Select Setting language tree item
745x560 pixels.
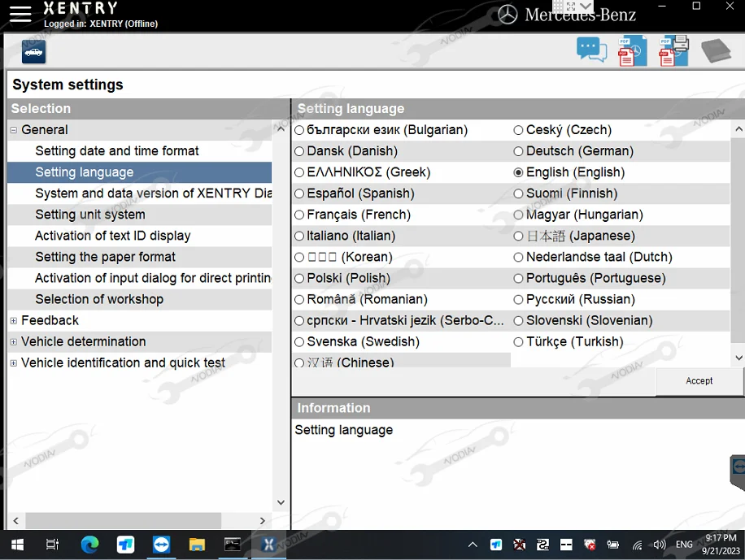pos(140,172)
